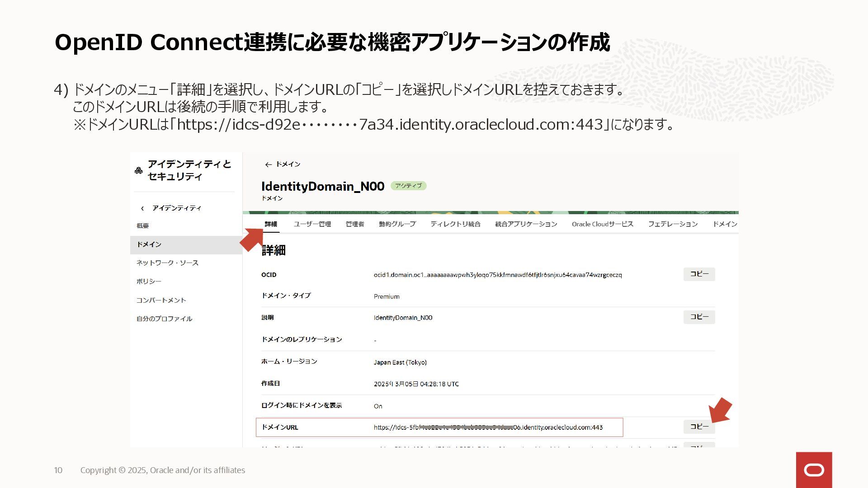Open ネットワーク・ソース in the sidebar
The image size is (868, 488).
(167, 263)
